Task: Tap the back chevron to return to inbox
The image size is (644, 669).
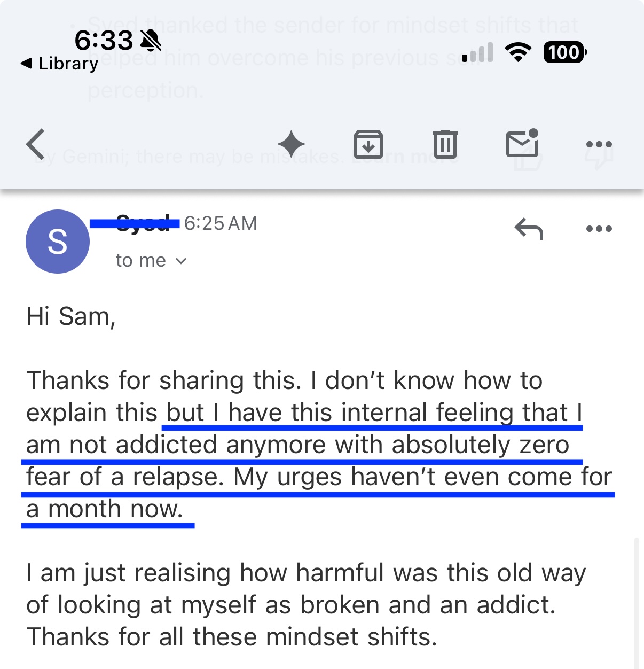Action: (x=35, y=144)
